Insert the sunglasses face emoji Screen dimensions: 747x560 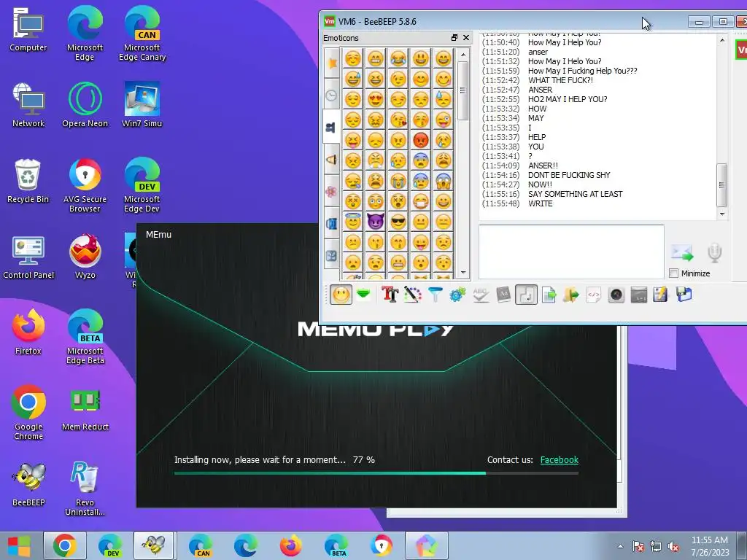pyautogui.click(x=398, y=222)
